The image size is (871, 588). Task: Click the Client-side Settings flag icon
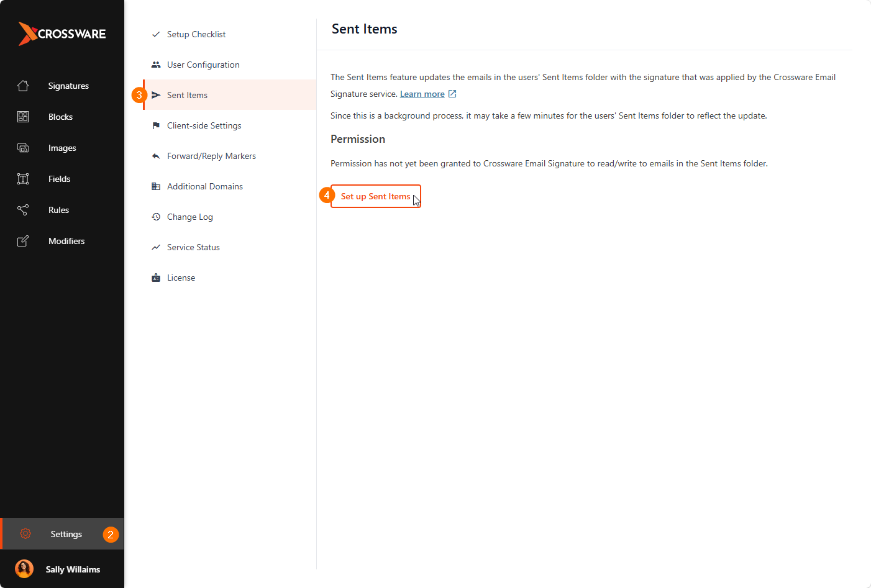[156, 125]
